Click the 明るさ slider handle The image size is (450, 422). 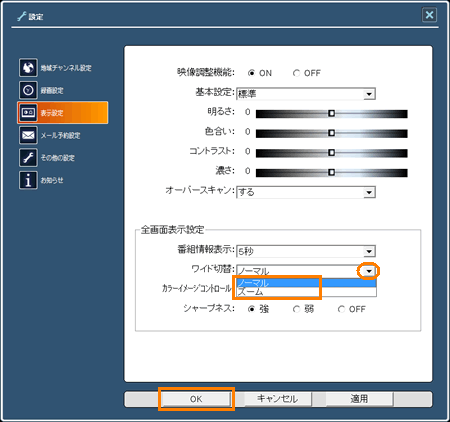(x=331, y=114)
